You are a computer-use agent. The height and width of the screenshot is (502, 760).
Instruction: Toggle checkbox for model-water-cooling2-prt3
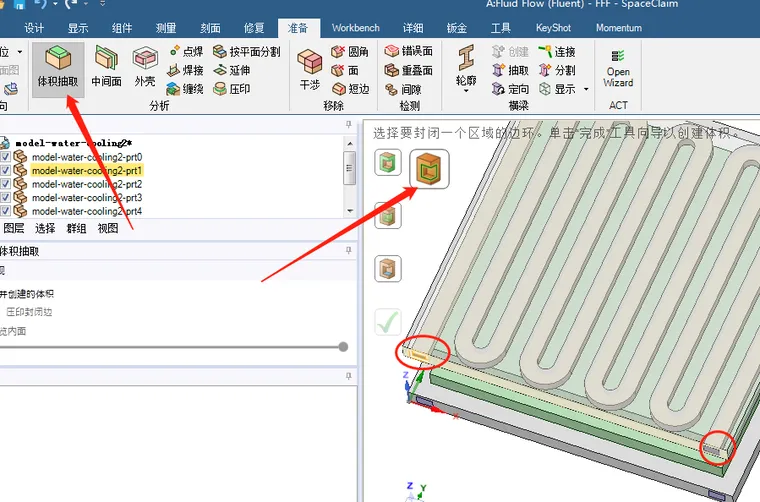pyautogui.click(x=5, y=197)
